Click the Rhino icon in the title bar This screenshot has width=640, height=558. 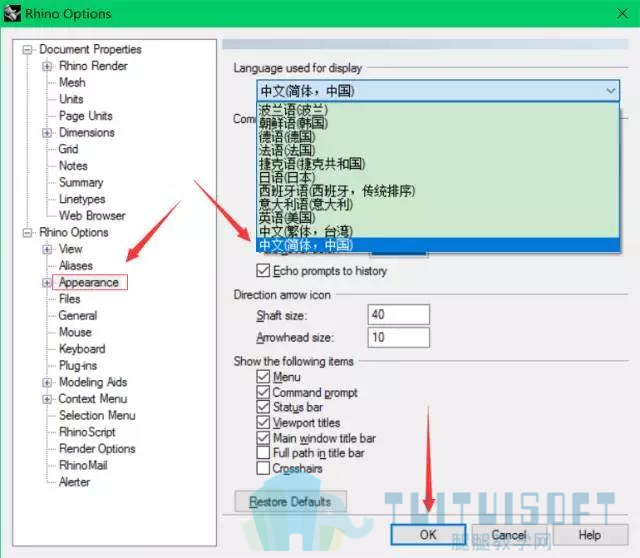12,13
